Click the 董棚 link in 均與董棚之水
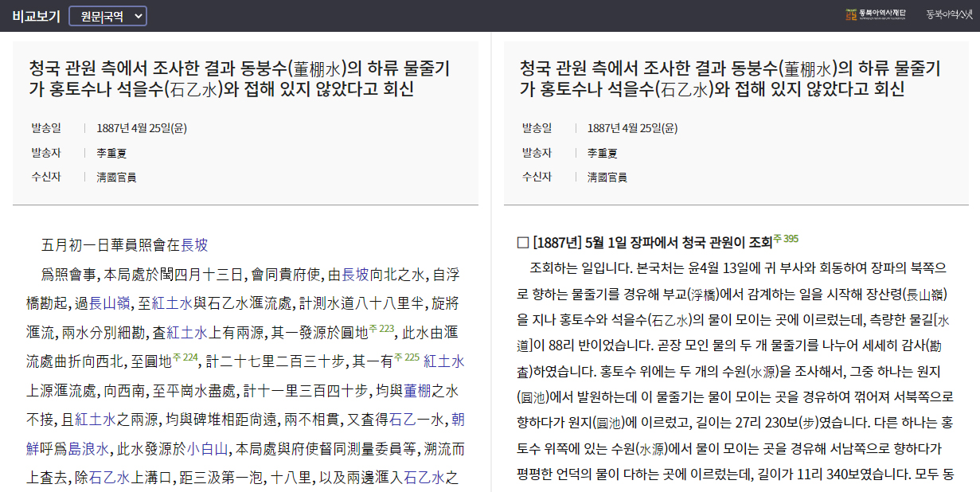The width and height of the screenshot is (980, 492). (415, 390)
